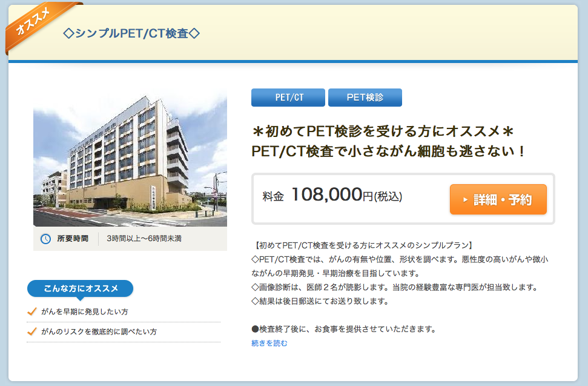The width and height of the screenshot is (588, 386).
Task: Click the checkmark next to がんを早期に発見したい方
Action: click(x=32, y=311)
